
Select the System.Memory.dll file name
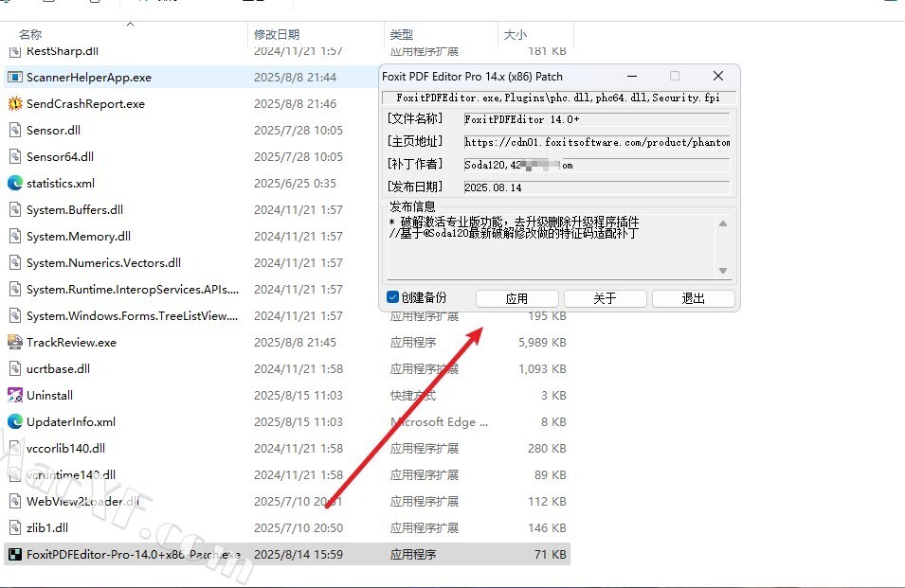[79, 237]
